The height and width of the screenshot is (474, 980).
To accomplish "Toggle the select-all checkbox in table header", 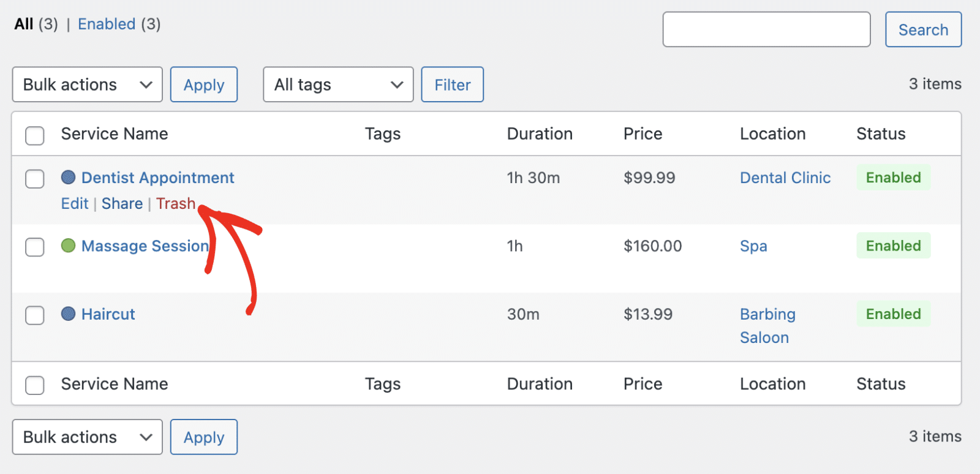I will click(x=35, y=135).
